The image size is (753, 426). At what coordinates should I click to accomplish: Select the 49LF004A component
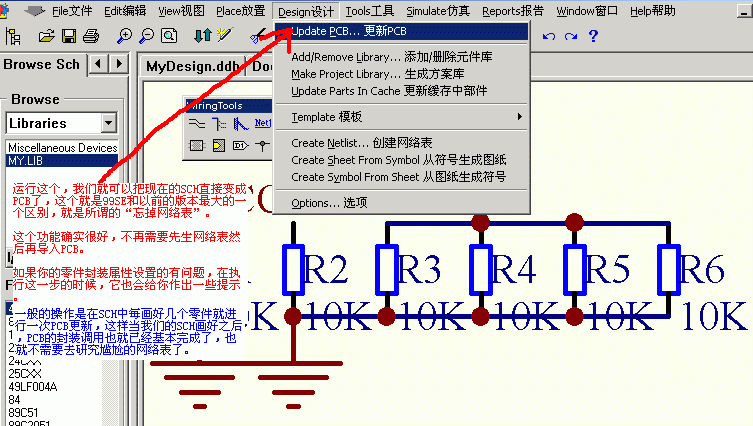[x=33, y=387]
